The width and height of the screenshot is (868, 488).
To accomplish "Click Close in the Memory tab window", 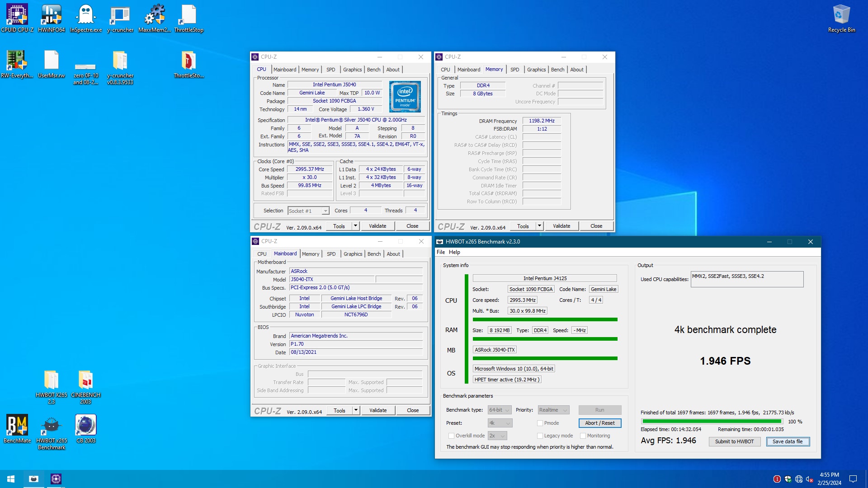I will point(596,226).
